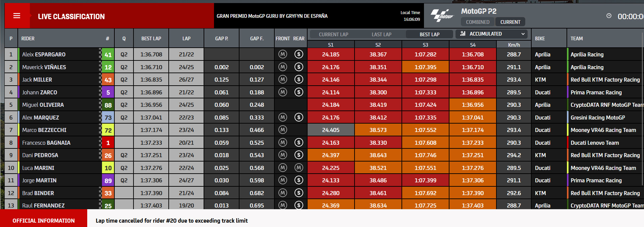Click Jack Miller's rear soft tyre icon

click(x=299, y=79)
